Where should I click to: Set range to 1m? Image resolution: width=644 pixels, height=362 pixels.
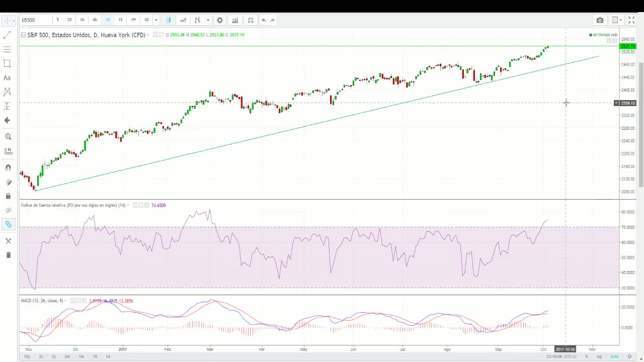click(x=81, y=356)
